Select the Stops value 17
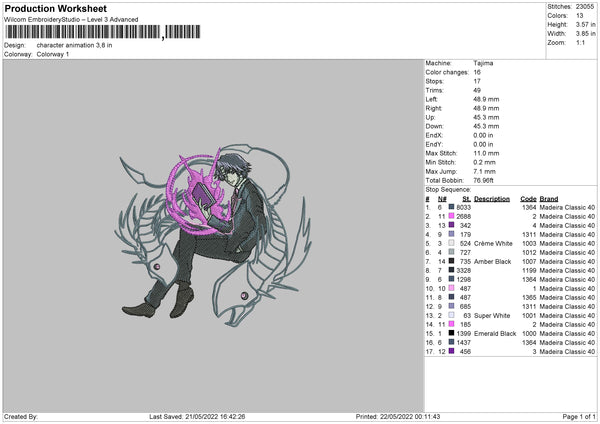This screenshot has width=600, height=424. [x=477, y=81]
